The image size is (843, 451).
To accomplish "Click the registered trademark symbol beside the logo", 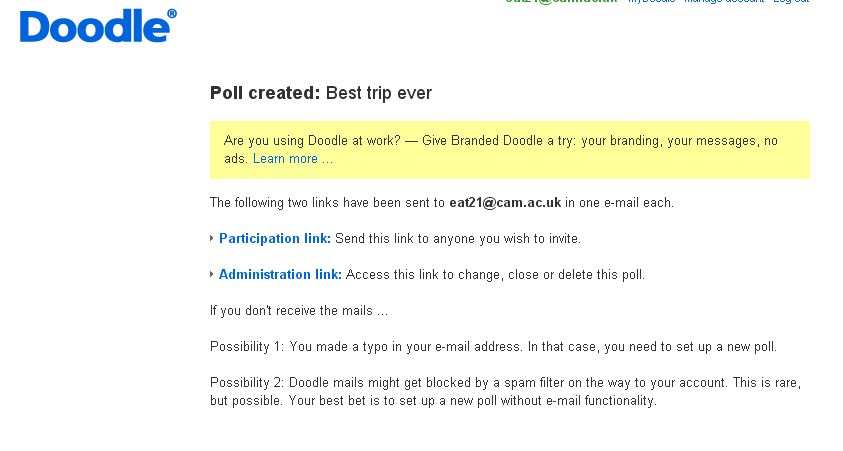I will tap(171, 13).
